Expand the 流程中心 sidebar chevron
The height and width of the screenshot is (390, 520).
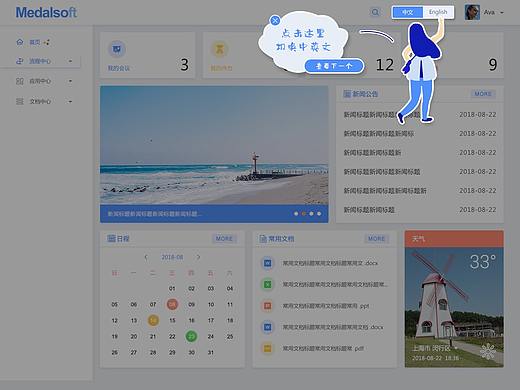70,61
